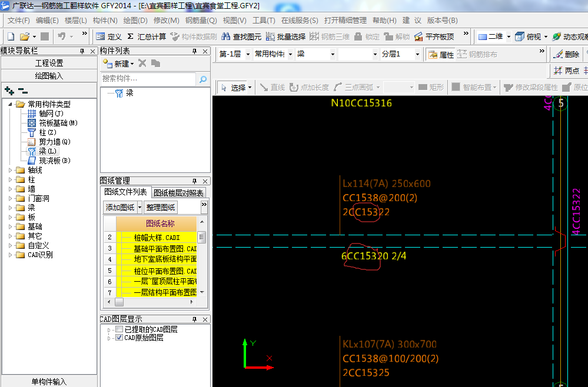This screenshot has height=387, width=588.
Task: Click the 删除 delete tool
Action: point(567,54)
